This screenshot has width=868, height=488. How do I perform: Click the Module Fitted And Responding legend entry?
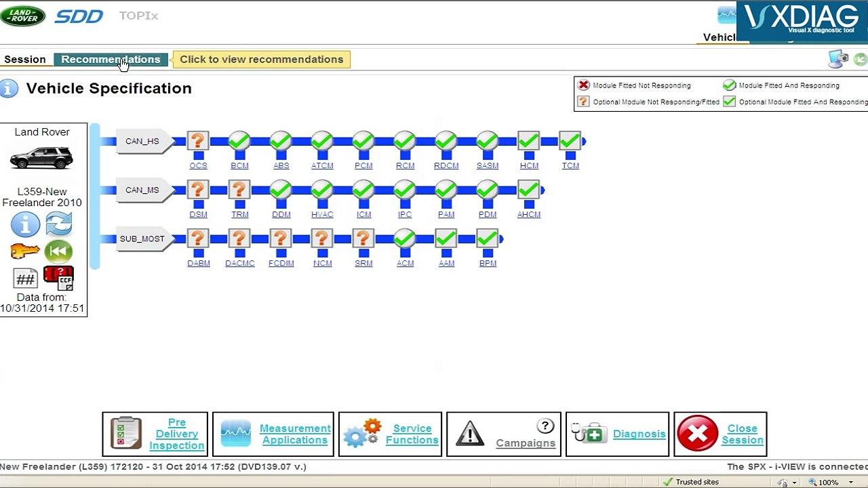(781, 85)
